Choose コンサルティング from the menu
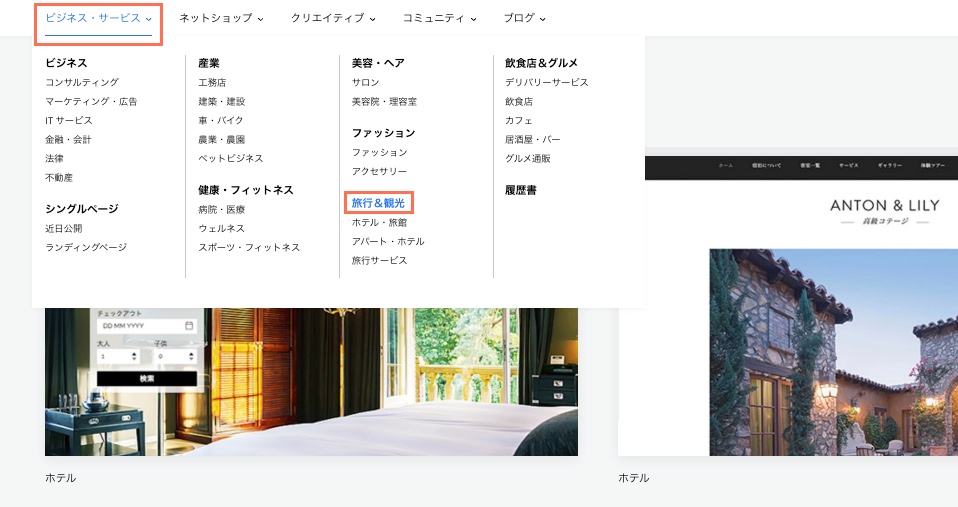Image resolution: width=958 pixels, height=507 pixels. click(82, 82)
